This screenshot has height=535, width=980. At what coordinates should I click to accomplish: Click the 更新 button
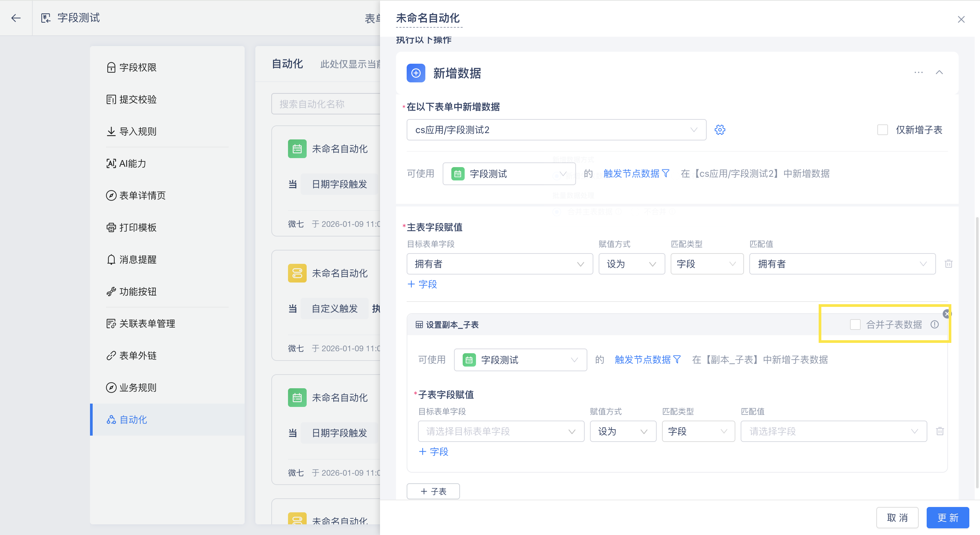tap(948, 517)
